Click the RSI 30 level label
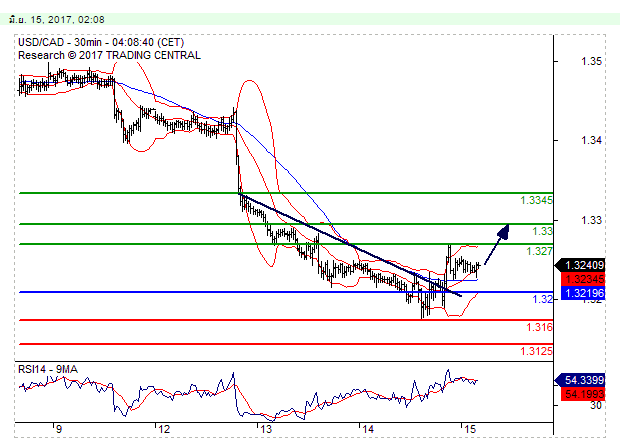The image size is (620, 446). point(595,406)
